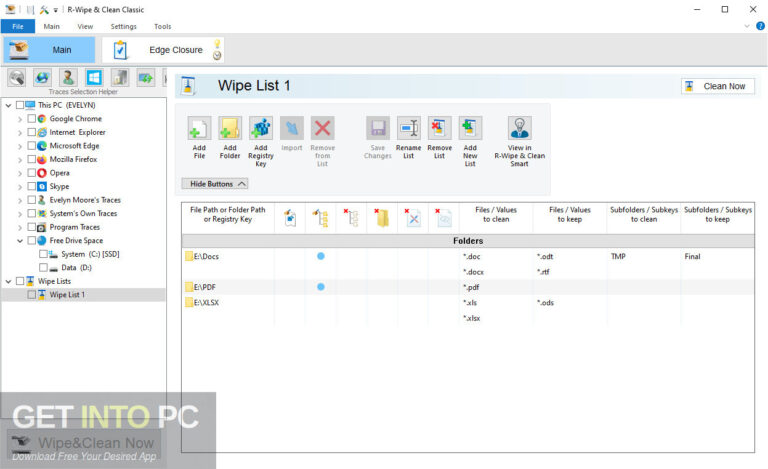768x469 pixels.
Task: Click the Mozilla Firefox icon in tree
Action: pos(42,159)
